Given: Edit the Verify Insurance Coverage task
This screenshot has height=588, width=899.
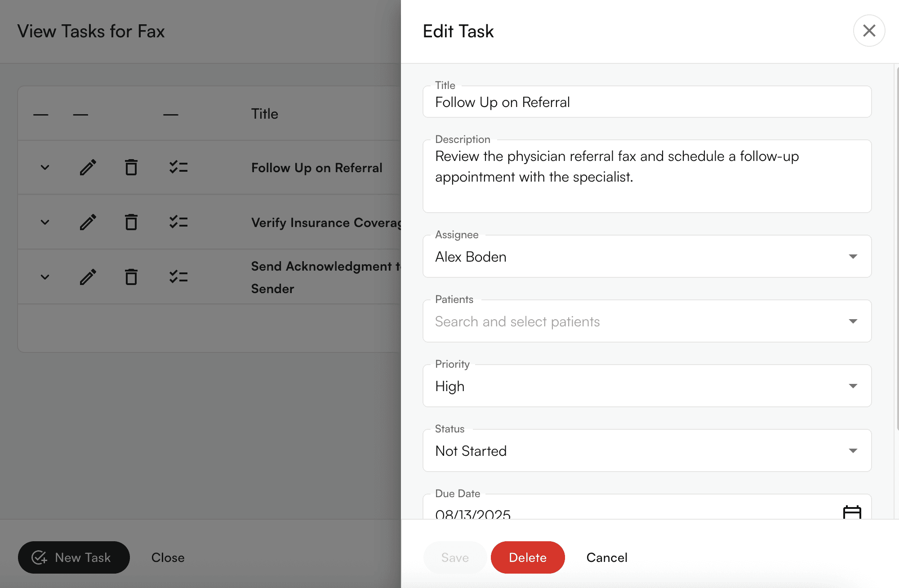Looking at the screenshot, I should 88,222.
